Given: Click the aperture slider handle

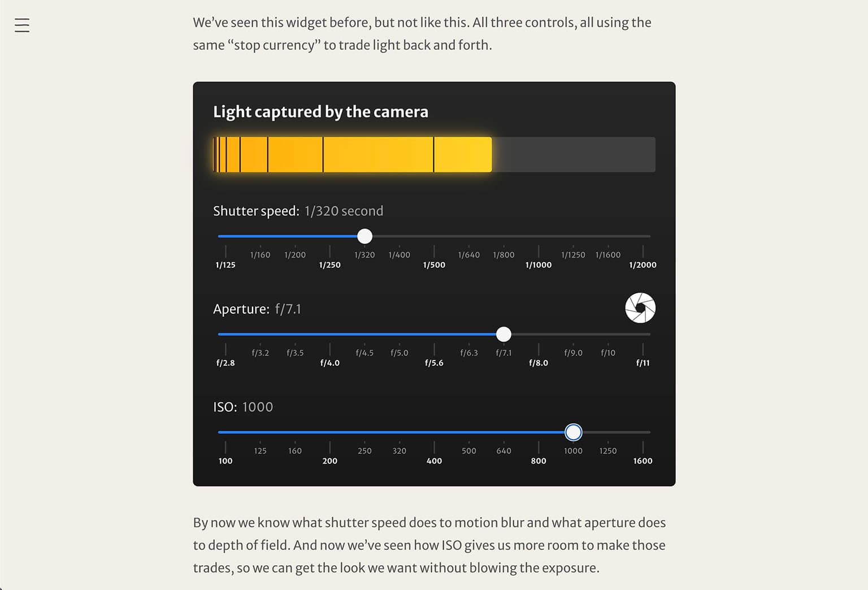Looking at the screenshot, I should coord(504,334).
